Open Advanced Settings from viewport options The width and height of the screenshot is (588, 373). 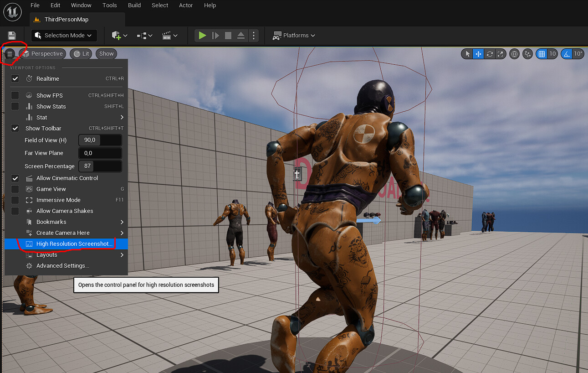coord(66,265)
